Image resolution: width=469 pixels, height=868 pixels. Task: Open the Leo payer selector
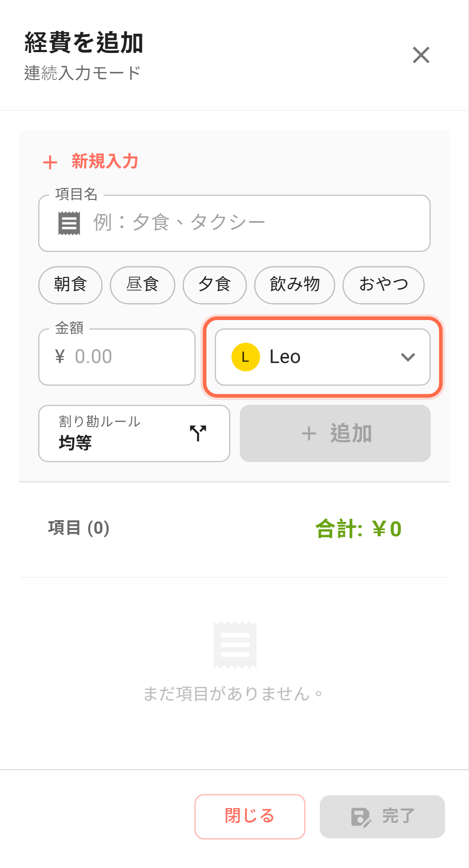click(x=322, y=357)
